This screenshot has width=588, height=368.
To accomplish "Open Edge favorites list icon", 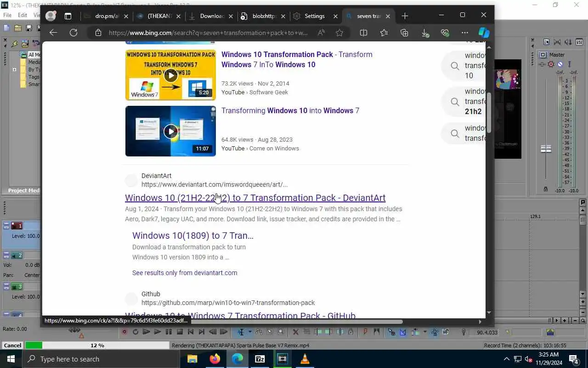I will pos(384,33).
